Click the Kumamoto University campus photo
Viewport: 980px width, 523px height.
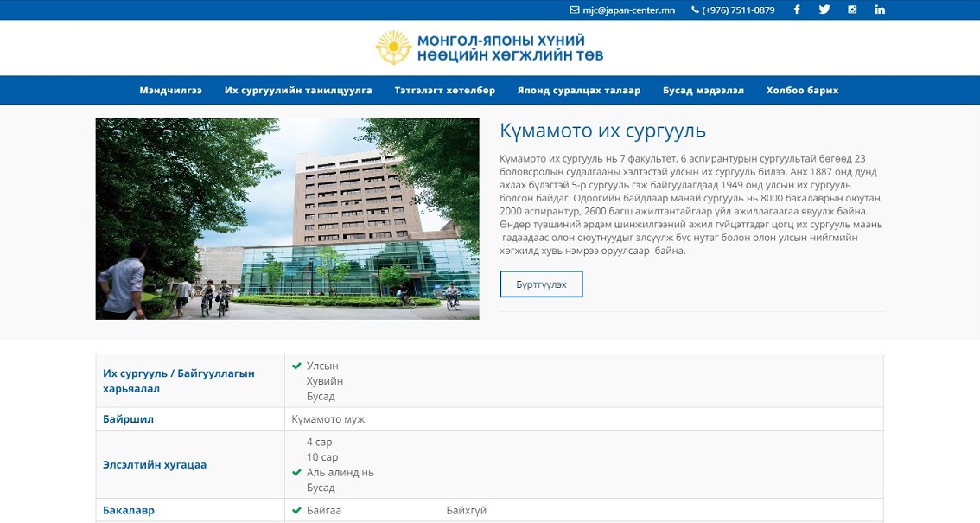tap(288, 220)
